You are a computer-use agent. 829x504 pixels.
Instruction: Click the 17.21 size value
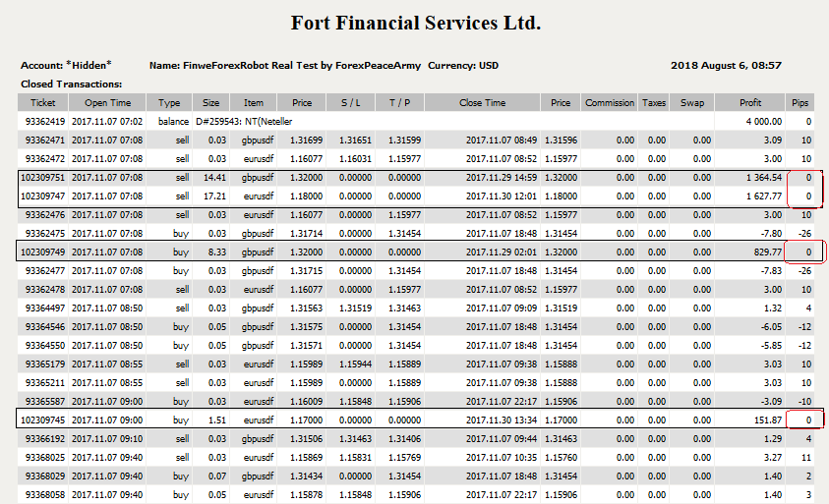click(214, 196)
